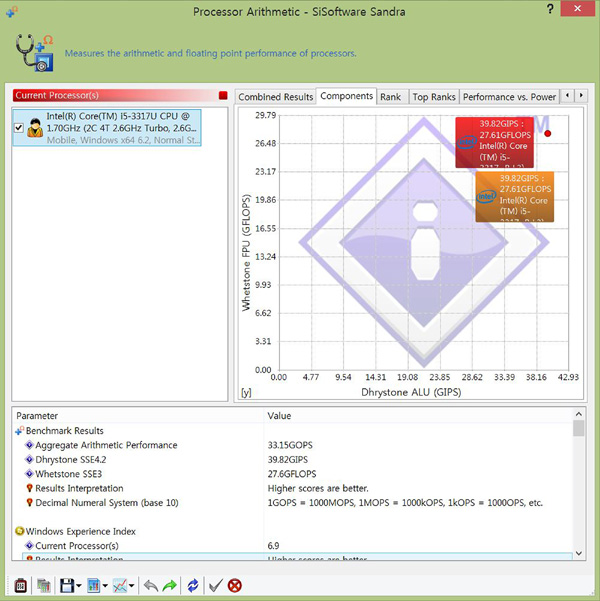The image size is (600, 601).
Task: Click the stethoscope processor module icon
Action: (x=35, y=53)
